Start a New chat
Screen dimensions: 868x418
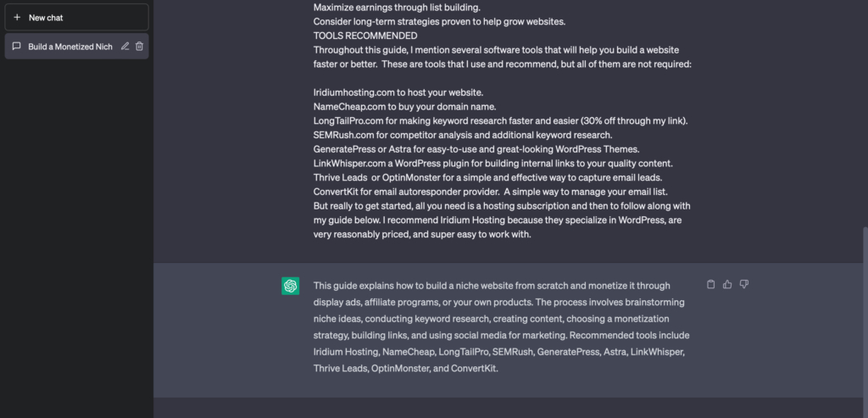tap(75, 17)
